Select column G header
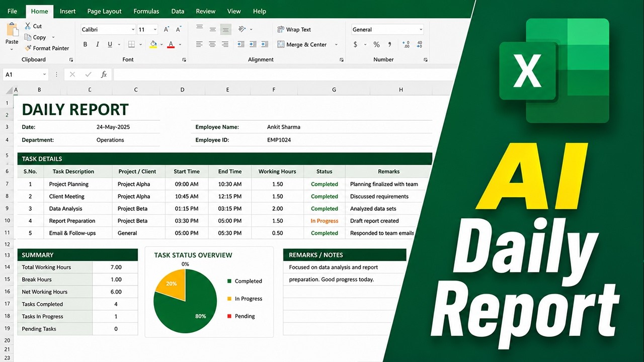The height and width of the screenshot is (362, 644). click(x=334, y=90)
